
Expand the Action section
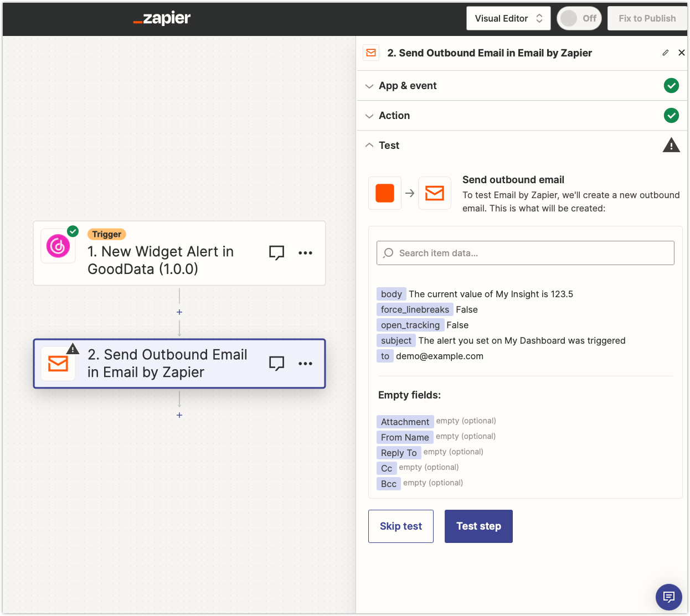point(522,116)
